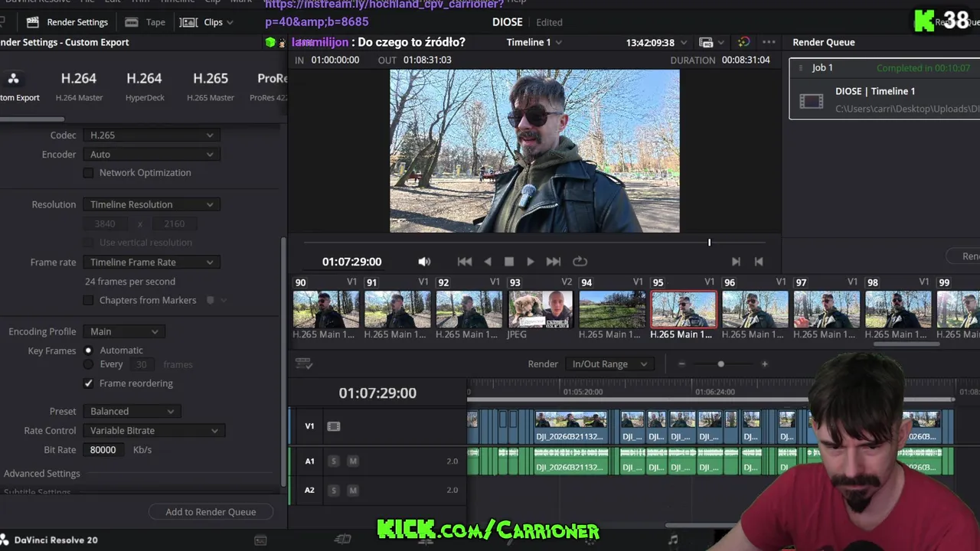Screen dimensions: 980x551
Task: Open the Render Settings tab
Action: coord(67,22)
